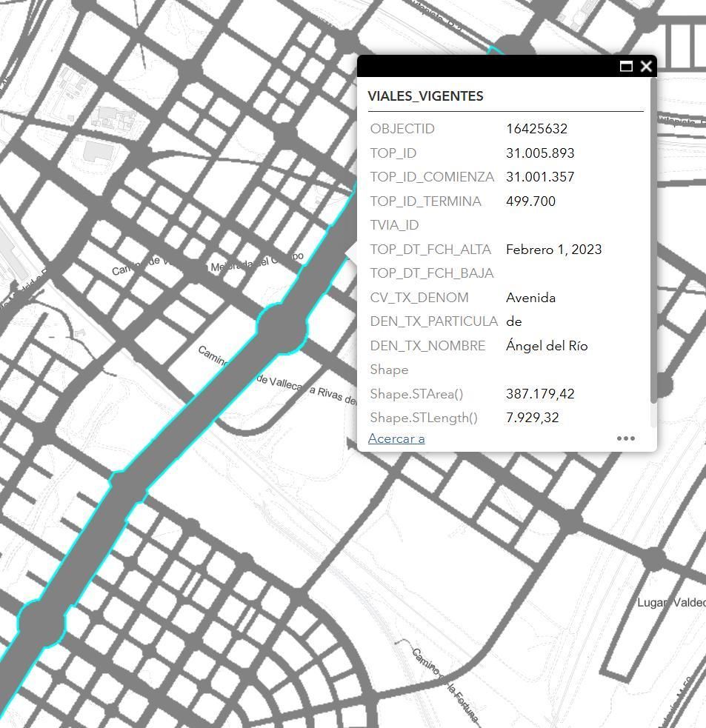The height and width of the screenshot is (728, 706).
Task: Click the DEN_TX_NOMBRE field label
Action: [x=427, y=346]
